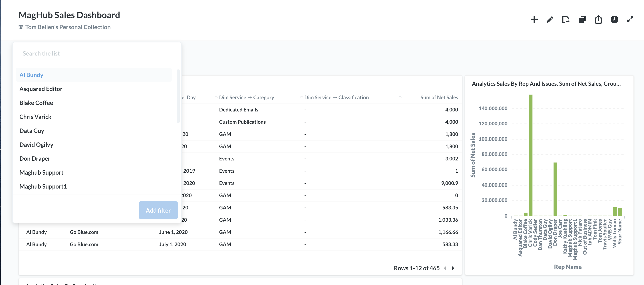Select Asquared Editor in filter list

point(94,89)
